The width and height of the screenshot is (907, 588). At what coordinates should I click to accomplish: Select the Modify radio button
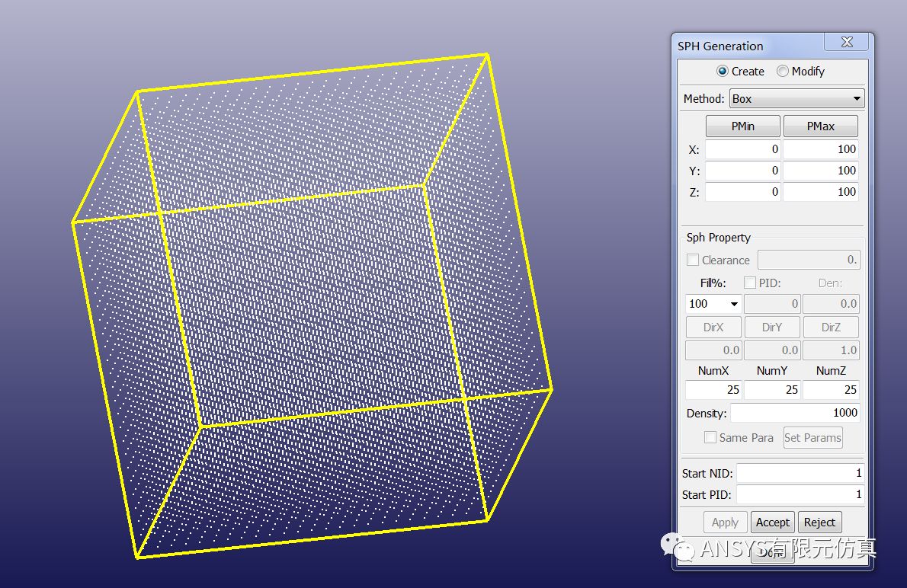tap(782, 71)
